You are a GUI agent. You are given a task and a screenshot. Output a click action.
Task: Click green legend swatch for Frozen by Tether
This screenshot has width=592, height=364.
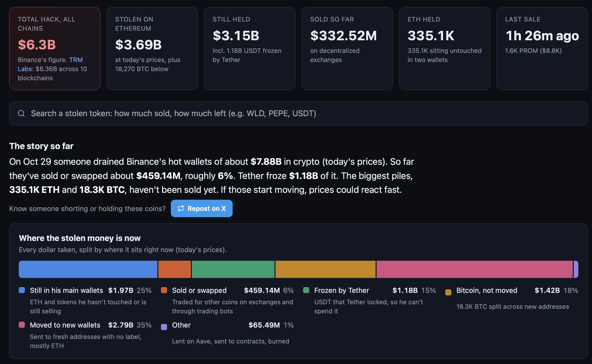306,290
